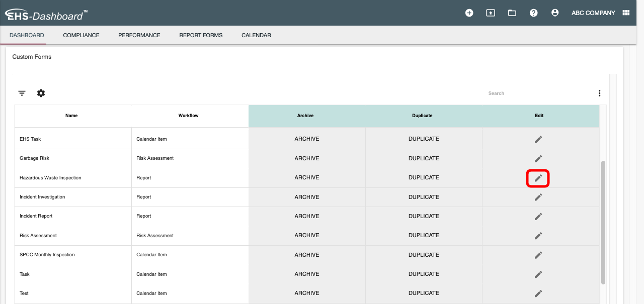The image size is (644, 304).
Task: Edit the EHS Task form
Action: (x=538, y=139)
